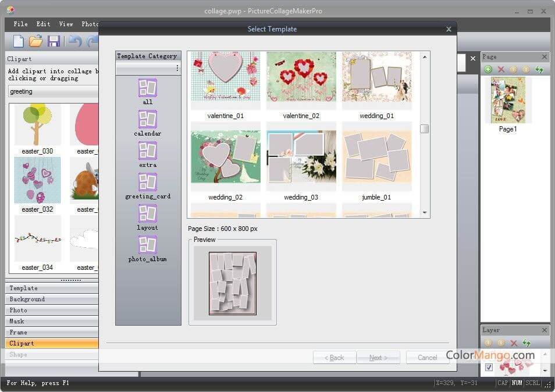Open an existing collage file
This screenshot has width=555, height=392.
coord(36,41)
